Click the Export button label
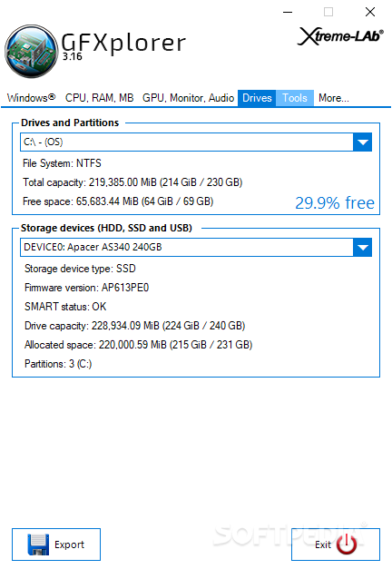Screen dimensions: 392x569 (69, 544)
